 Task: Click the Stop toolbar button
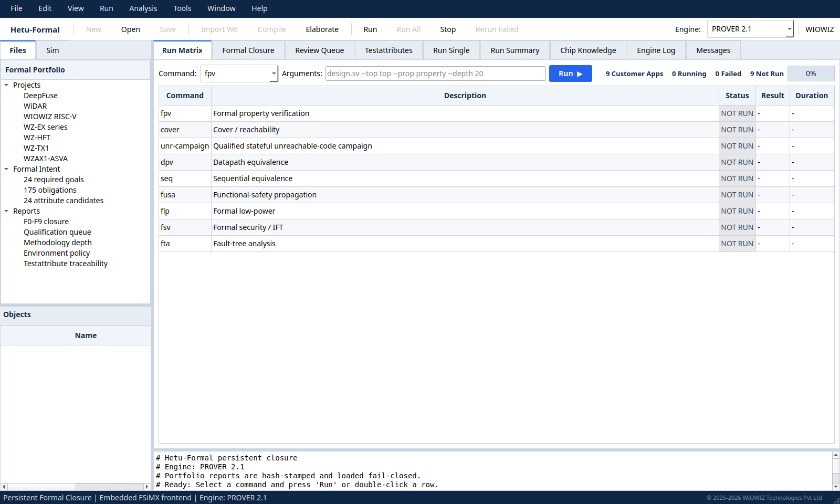coord(448,29)
